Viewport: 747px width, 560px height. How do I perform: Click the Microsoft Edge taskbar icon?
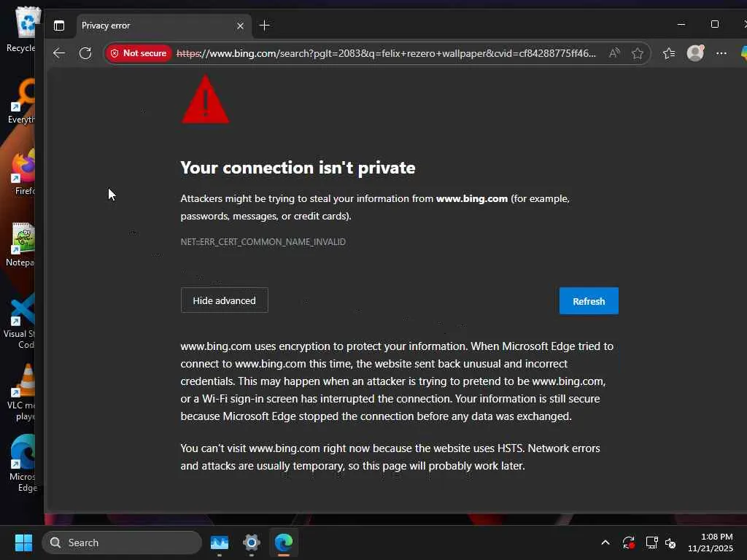(x=284, y=542)
